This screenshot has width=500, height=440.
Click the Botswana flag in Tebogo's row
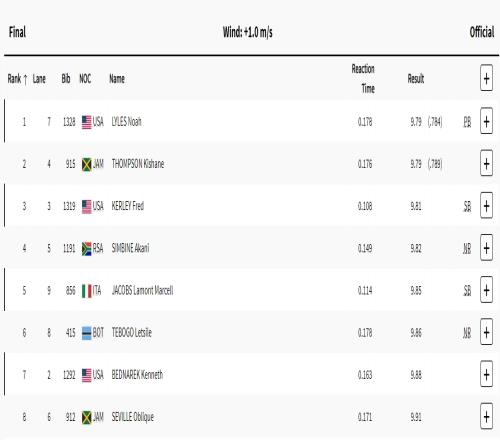(x=86, y=333)
